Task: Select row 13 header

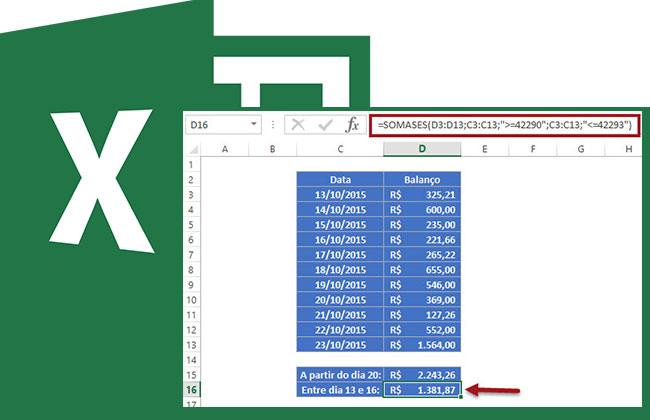Action: (x=192, y=345)
